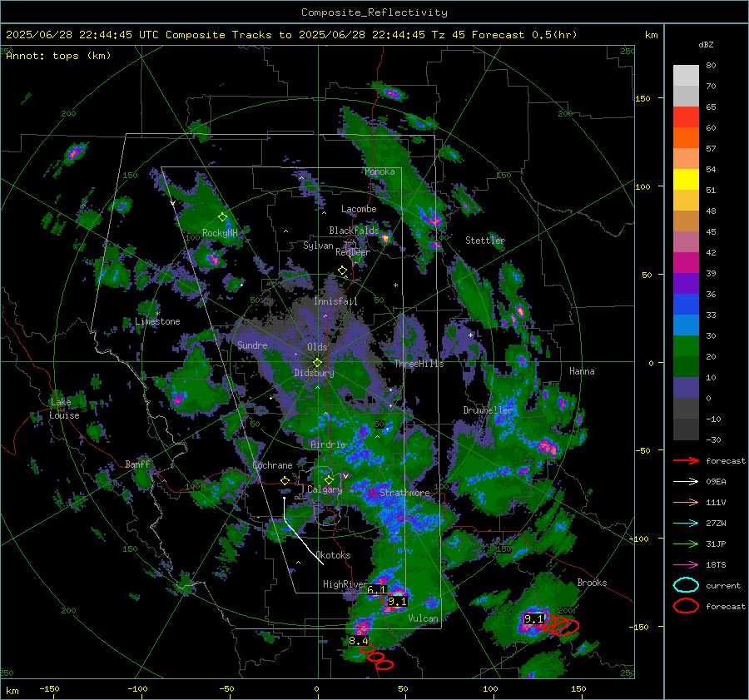Screen dimensions: 749x700
Task: Click the RedDeer city label
Action: (353, 252)
